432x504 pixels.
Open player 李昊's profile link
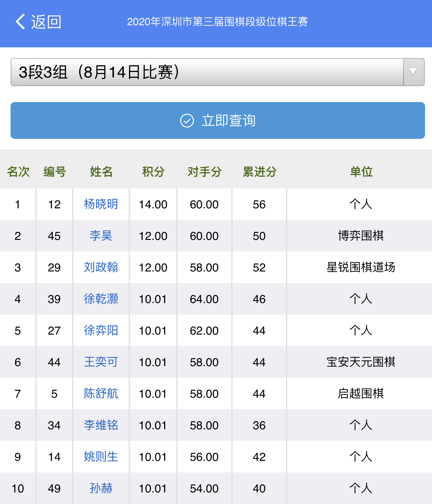pyautogui.click(x=101, y=236)
